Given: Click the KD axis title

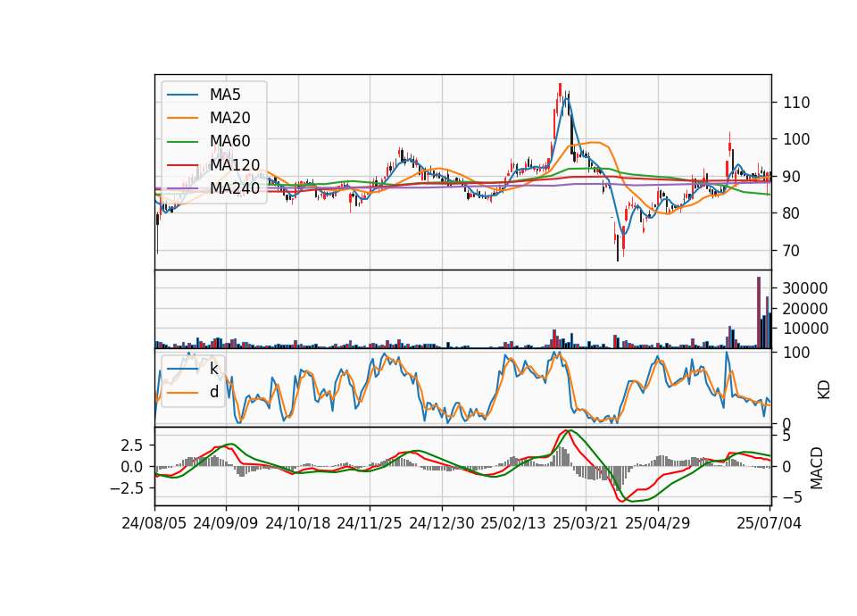Looking at the screenshot, I should tap(824, 390).
